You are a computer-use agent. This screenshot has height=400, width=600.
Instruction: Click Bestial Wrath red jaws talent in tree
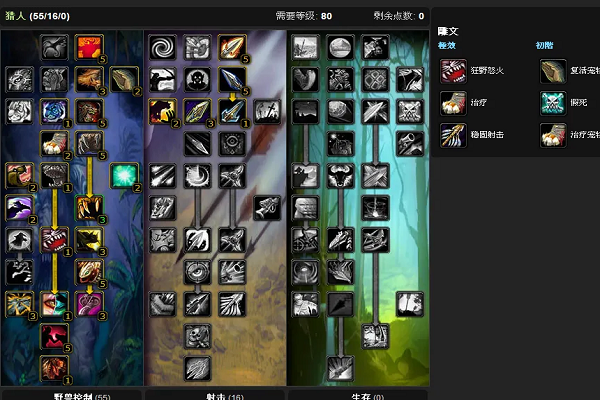(54, 240)
